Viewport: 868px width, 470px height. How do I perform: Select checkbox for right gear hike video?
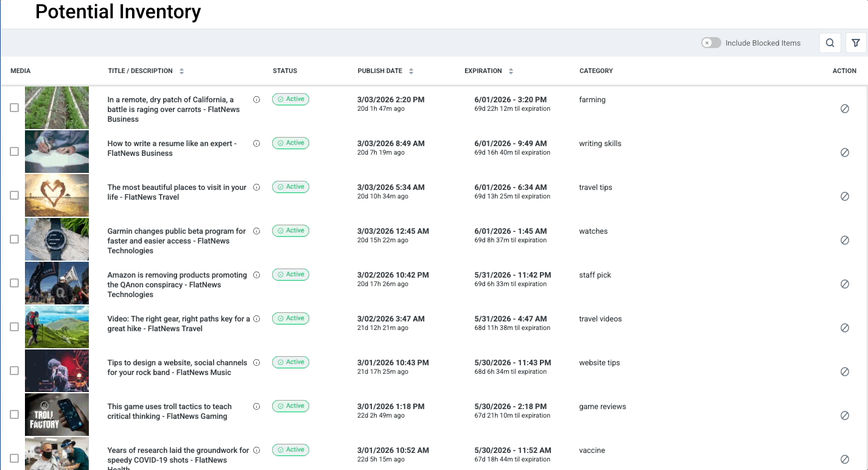click(x=14, y=327)
